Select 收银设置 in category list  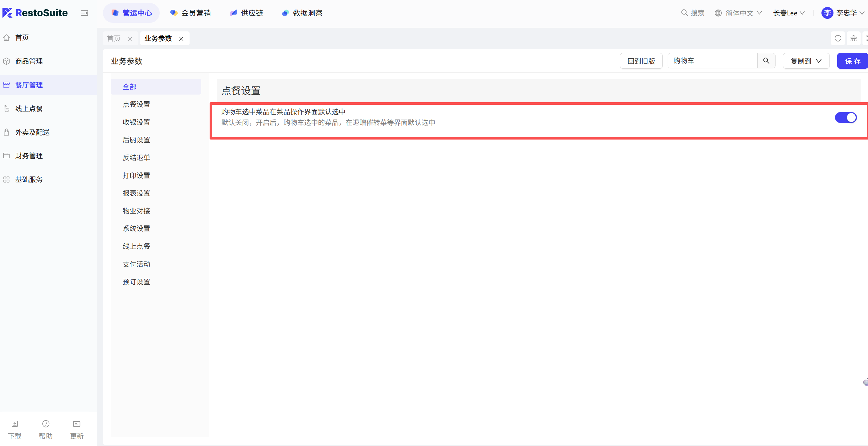click(137, 122)
